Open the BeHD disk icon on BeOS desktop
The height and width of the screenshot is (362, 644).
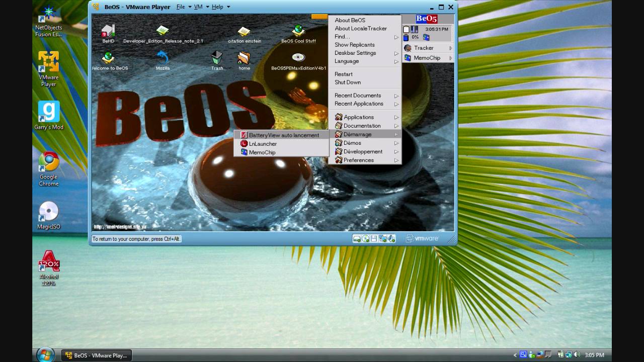[108, 31]
